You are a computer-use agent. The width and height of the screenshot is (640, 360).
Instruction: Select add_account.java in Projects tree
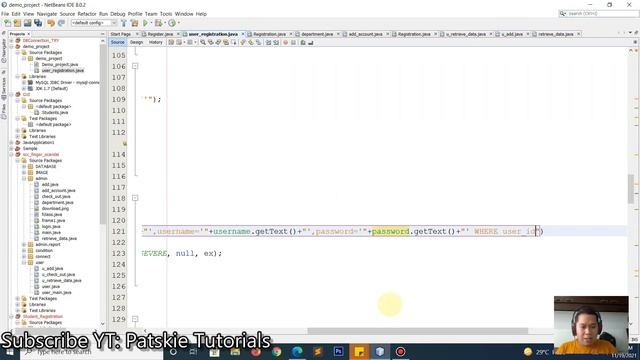coord(58,191)
